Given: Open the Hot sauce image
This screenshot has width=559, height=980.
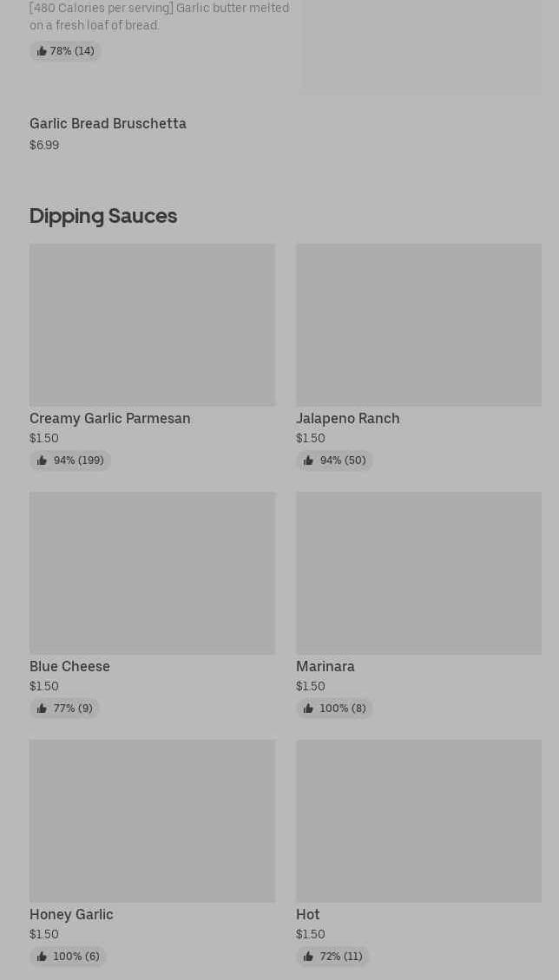Looking at the screenshot, I should pos(418,820).
